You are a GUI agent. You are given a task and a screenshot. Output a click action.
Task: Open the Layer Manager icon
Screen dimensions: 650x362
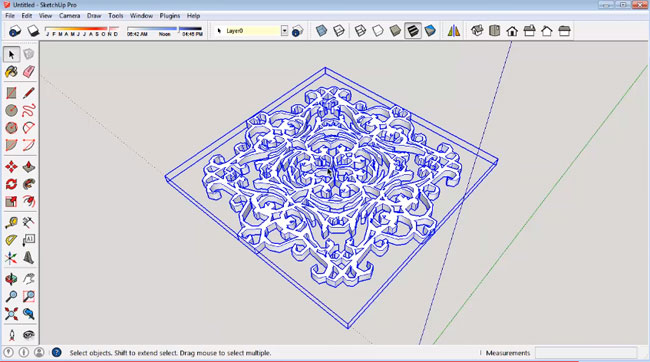(297, 31)
